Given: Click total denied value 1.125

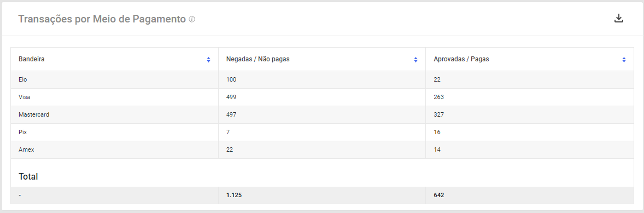Looking at the screenshot, I should [234, 195].
